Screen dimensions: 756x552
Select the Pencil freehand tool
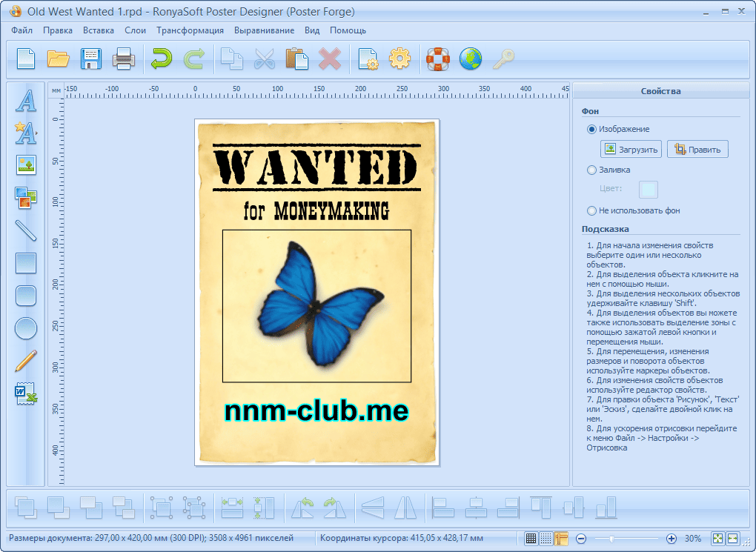coord(26,361)
